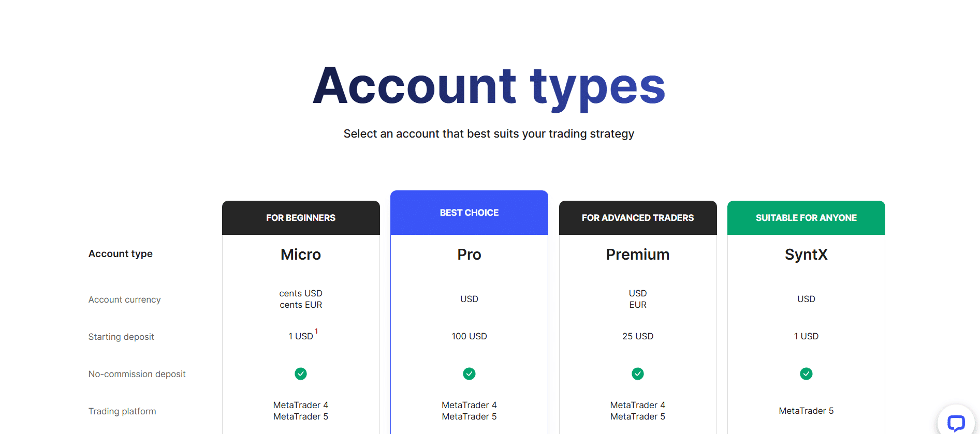Click the SUITABLE FOR ANYONE banner
Image resolution: width=980 pixels, height=434 pixels.
tap(806, 217)
